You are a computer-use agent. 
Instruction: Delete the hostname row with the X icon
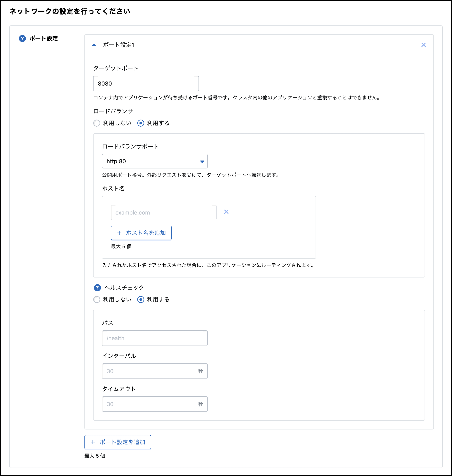[226, 212]
